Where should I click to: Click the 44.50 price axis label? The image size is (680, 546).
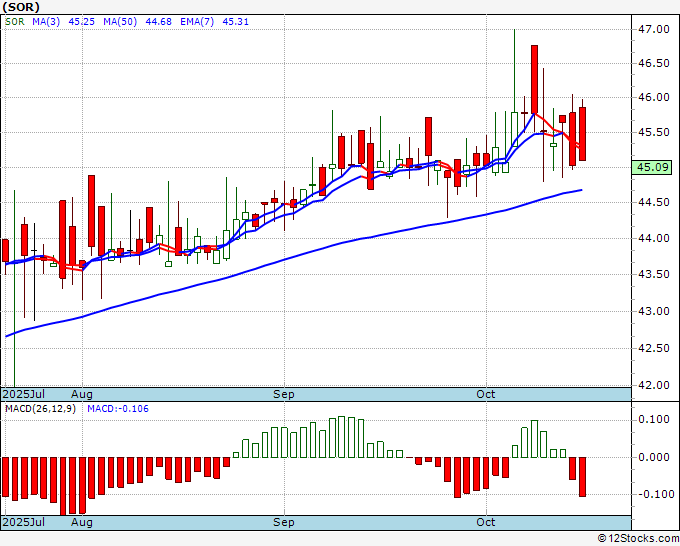pyautogui.click(x=654, y=203)
